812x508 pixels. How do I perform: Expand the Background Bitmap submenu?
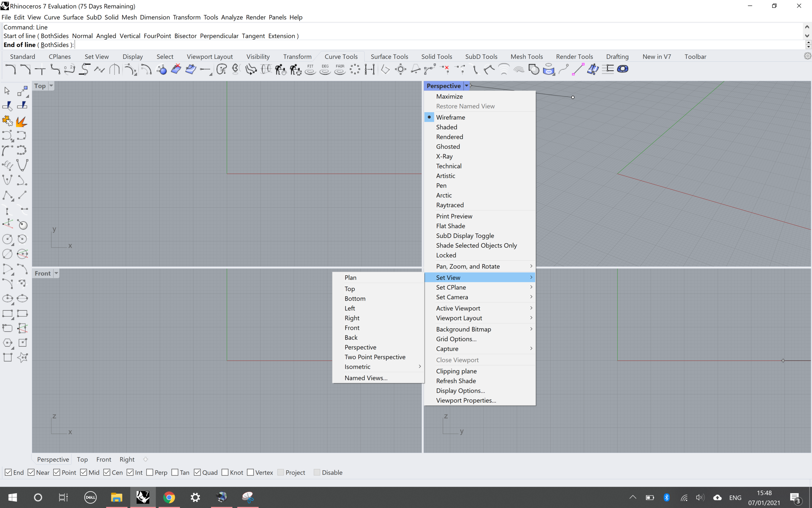pyautogui.click(x=480, y=329)
